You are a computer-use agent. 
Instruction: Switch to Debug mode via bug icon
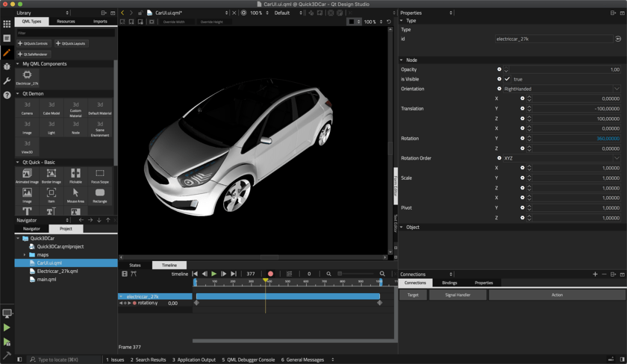click(x=7, y=67)
